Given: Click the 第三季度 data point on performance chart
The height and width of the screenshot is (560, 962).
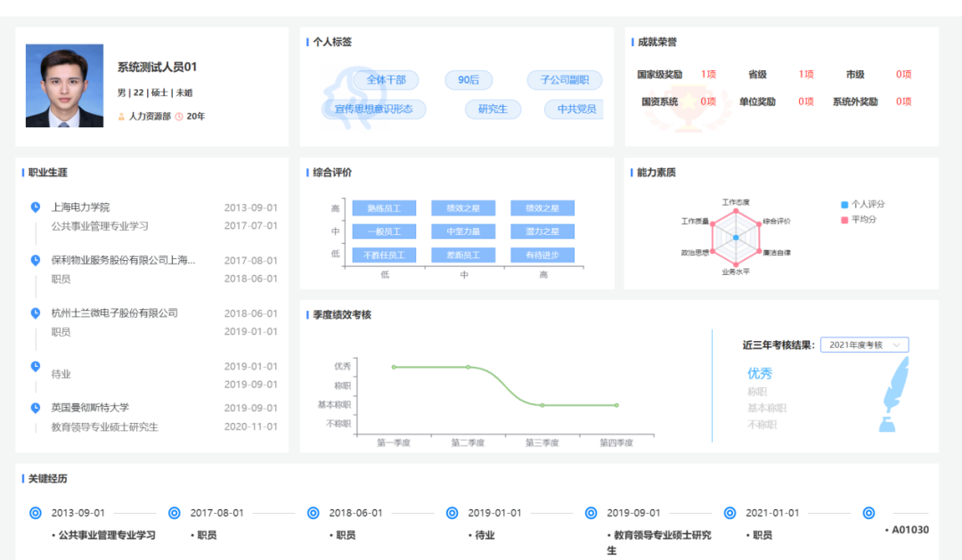Looking at the screenshot, I should (x=542, y=403).
